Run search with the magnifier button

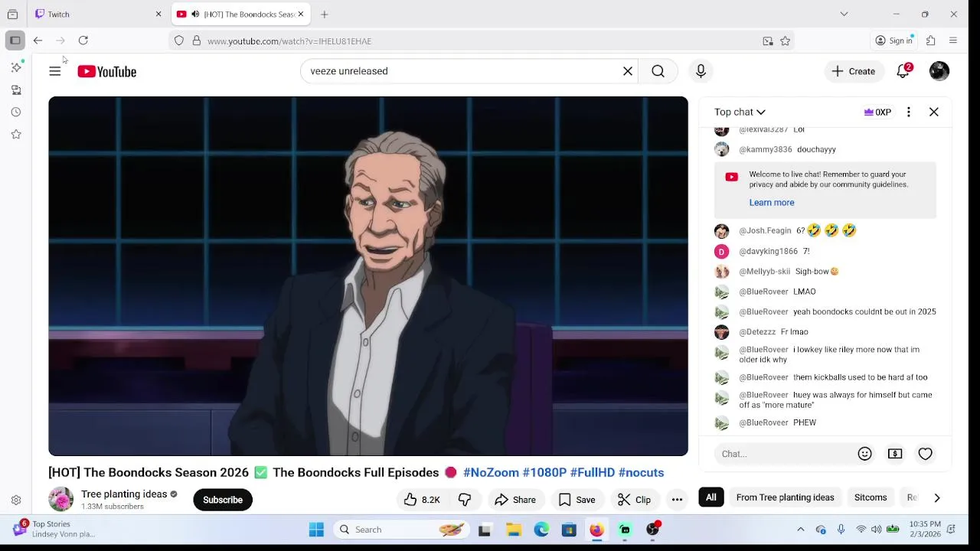tap(658, 71)
